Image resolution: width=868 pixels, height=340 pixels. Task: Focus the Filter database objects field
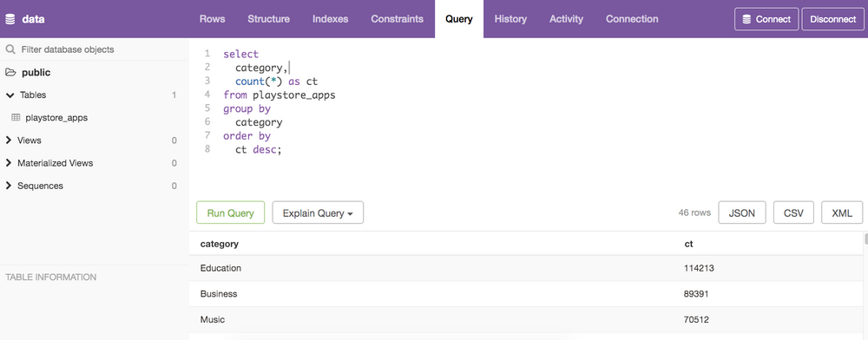coord(94,49)
